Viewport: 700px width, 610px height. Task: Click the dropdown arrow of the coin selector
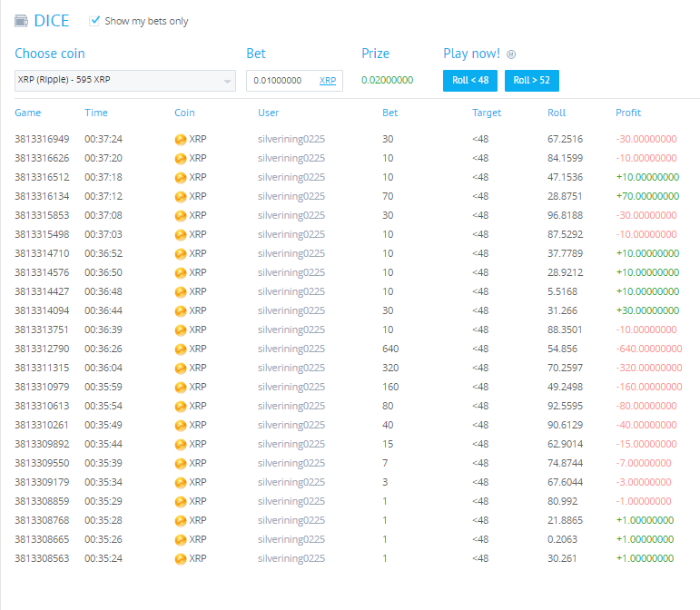pyautogui.click(x=227, y=82)
